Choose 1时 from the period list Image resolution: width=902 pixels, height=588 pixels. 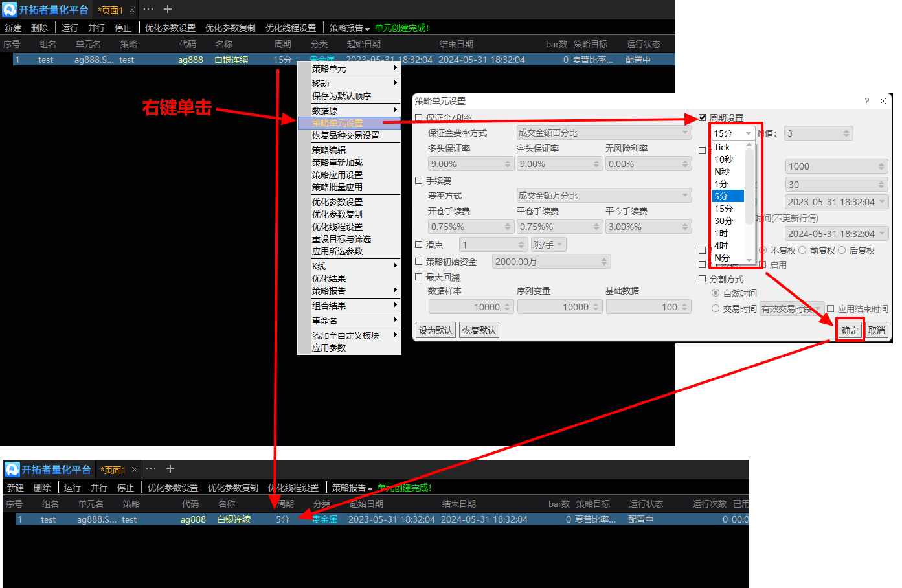(728, 233)
